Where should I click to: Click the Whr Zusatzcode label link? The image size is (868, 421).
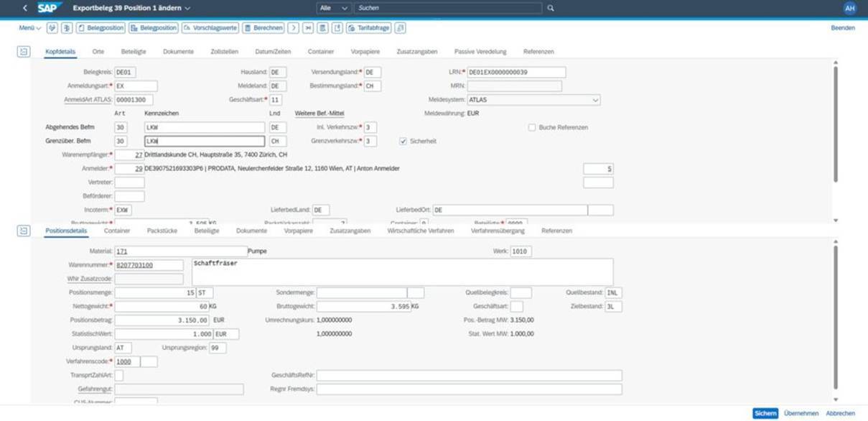click(90, 278)
